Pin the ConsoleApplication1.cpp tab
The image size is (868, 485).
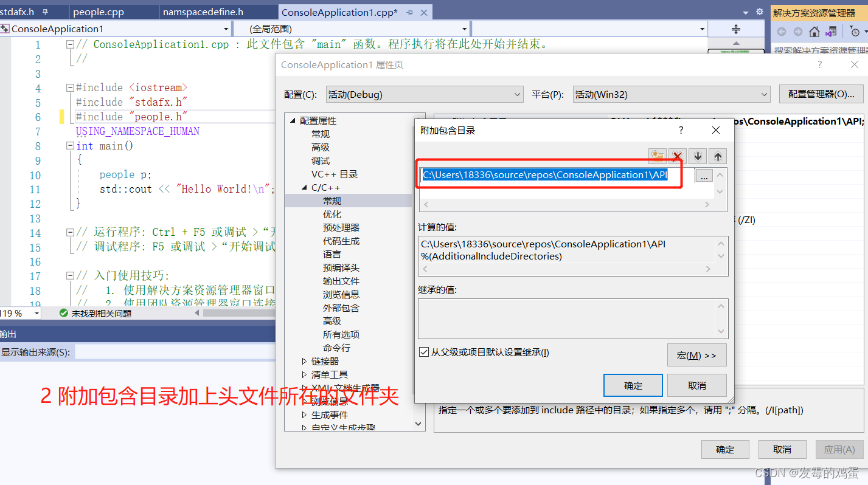point(410,12)
